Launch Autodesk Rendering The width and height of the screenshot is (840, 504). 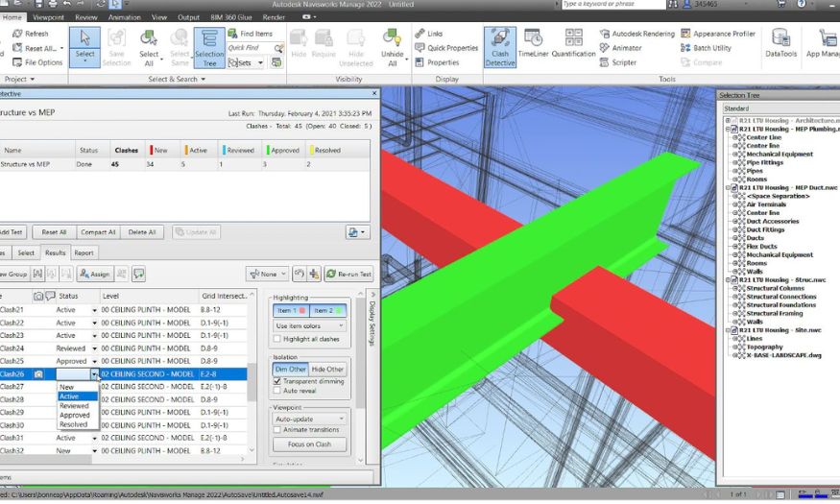637,34
